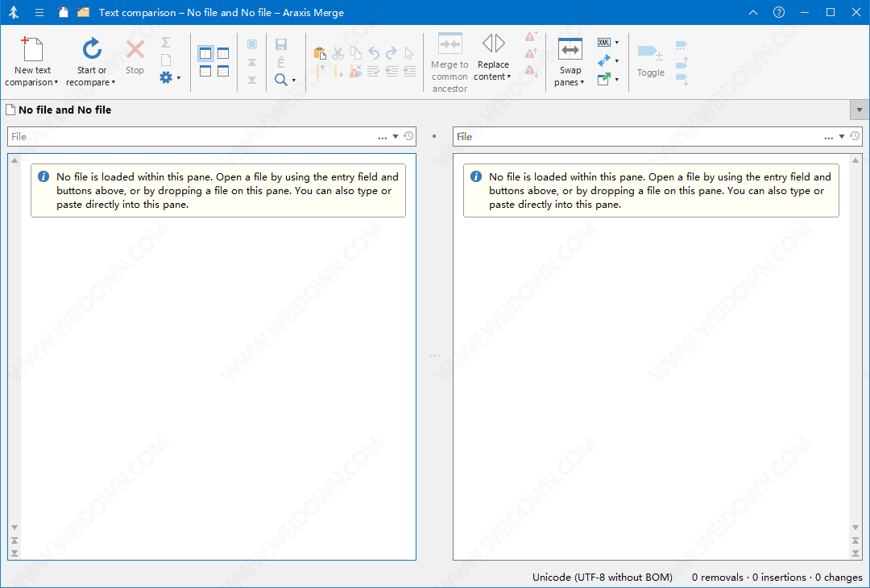870x588 pixels.
Task: Select three-way horizontal layout
Action: click(x=223, y=70)
